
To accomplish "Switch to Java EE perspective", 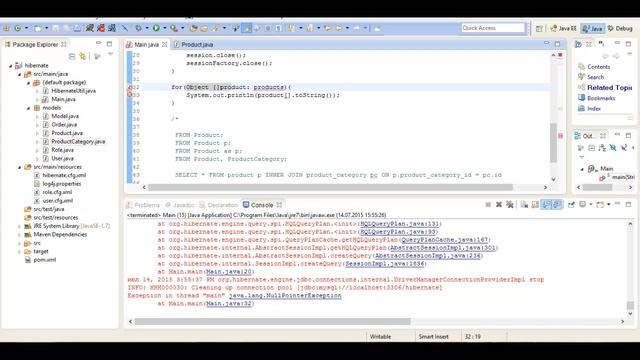I will (563, 28).
